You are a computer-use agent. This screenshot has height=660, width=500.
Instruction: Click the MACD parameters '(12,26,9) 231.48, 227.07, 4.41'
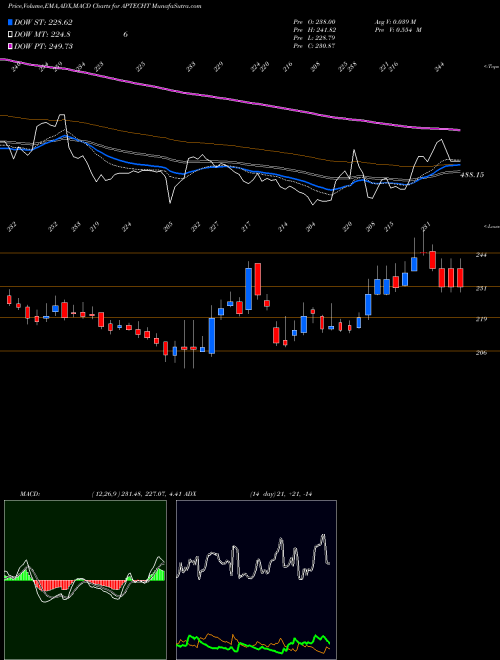click(x=138, y=494)
